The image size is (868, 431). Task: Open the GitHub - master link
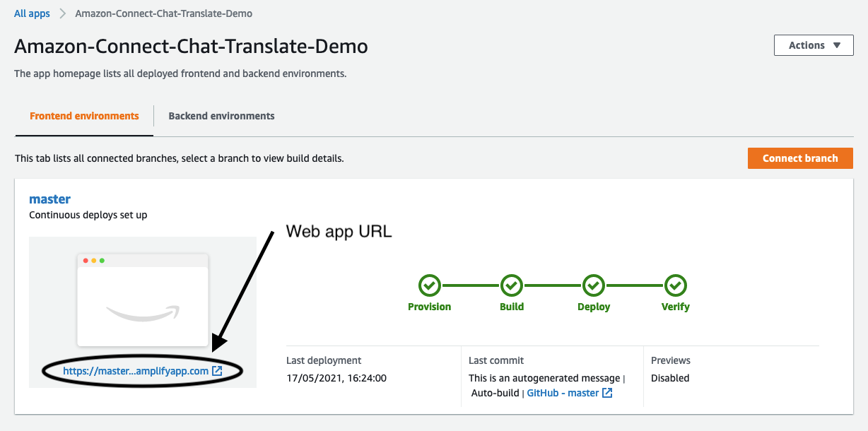[x=563, y=393]
